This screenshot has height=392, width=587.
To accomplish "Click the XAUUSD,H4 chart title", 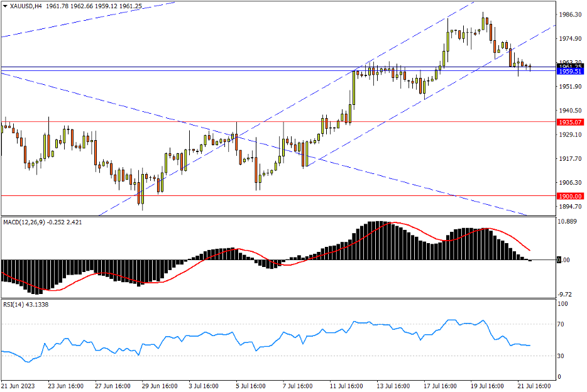I will [26, 6].
